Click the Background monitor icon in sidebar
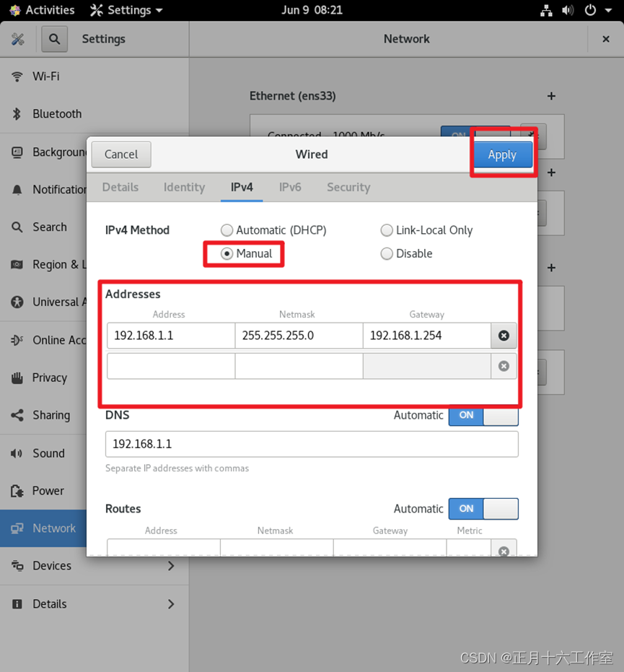 pos(17,152)
